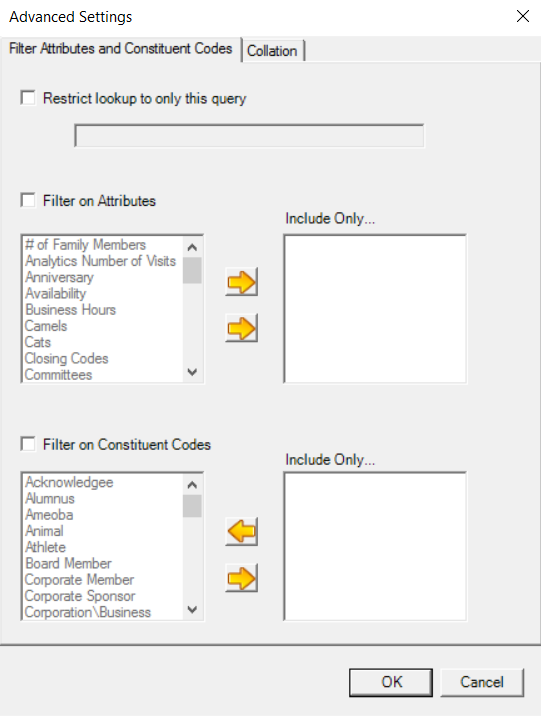Click left arrow beside Constituent Codes list

242,532
